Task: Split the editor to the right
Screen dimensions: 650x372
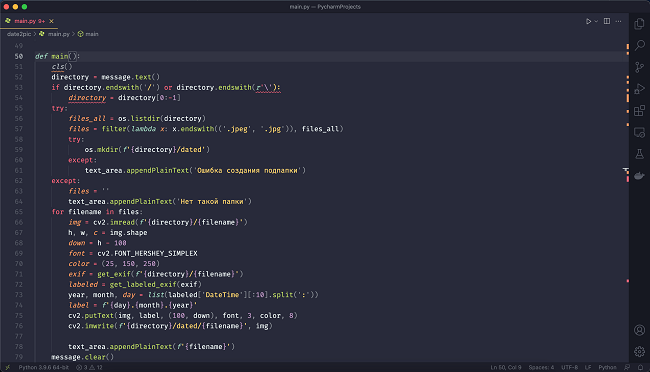Action: click(x=607, y=21)
